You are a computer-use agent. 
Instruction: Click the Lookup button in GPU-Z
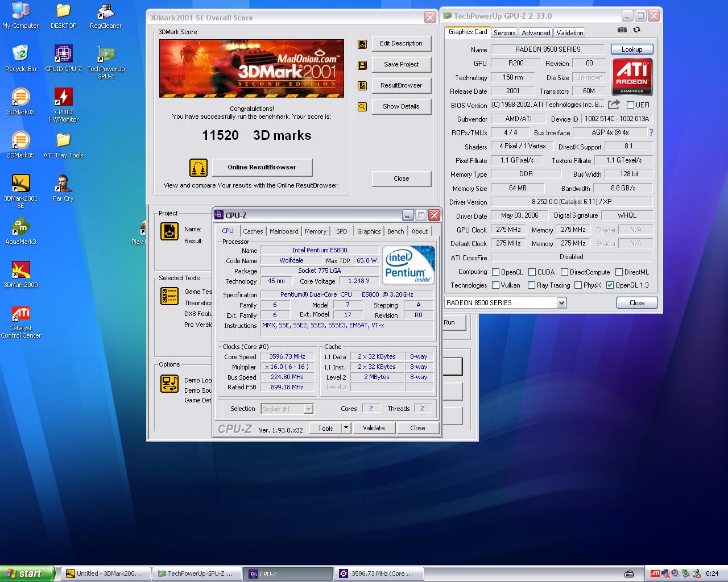(632, 49)
